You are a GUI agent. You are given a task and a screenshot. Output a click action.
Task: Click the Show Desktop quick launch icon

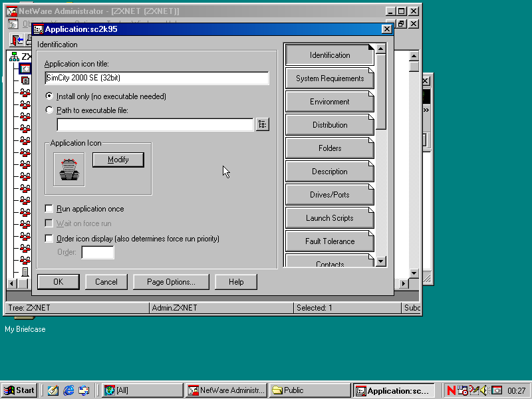click(x=53, y=390)
